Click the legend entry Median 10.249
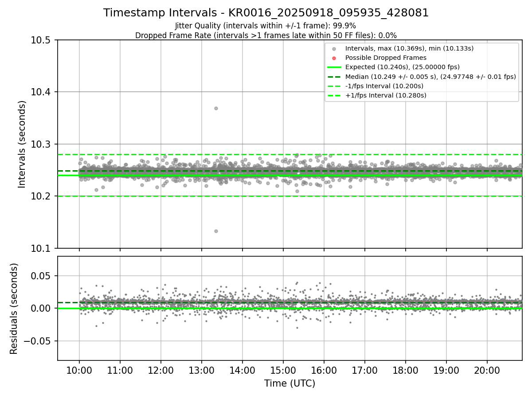This screenshot has width=532, height=399. (x=430, y=76)
